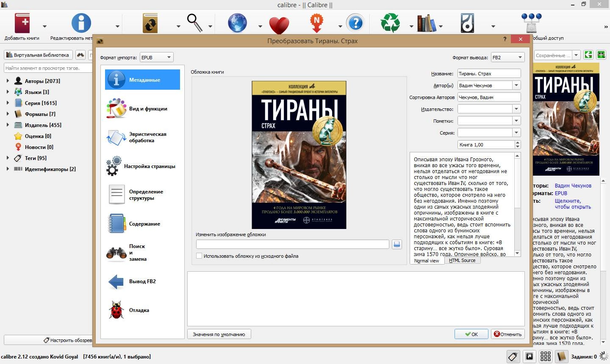Open Определение структуры section
Screen dimensions: 610x364
click(x=142, y=195)
